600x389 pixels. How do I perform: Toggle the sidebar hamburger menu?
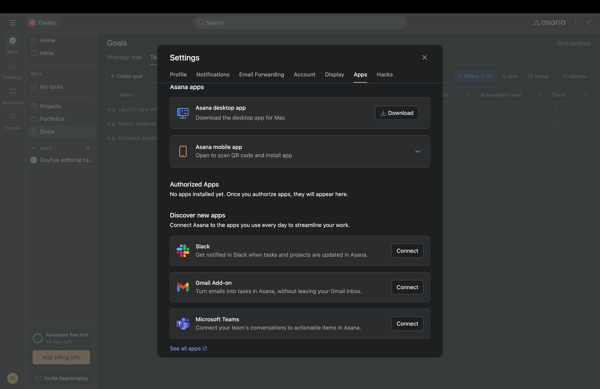point(13,23)
